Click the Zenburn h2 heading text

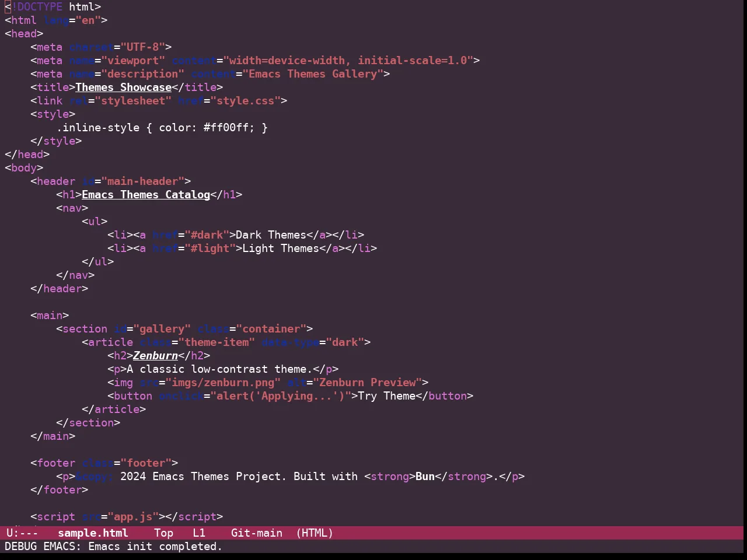point(155,356)
